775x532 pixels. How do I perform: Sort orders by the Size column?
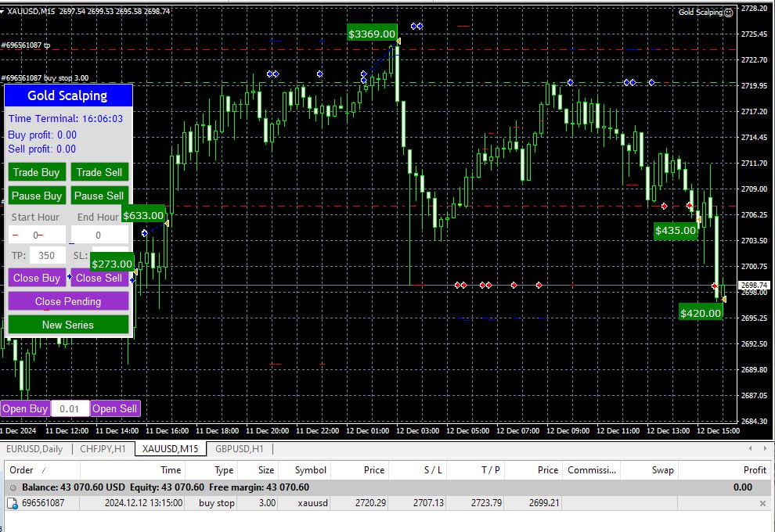click(258, 470)
